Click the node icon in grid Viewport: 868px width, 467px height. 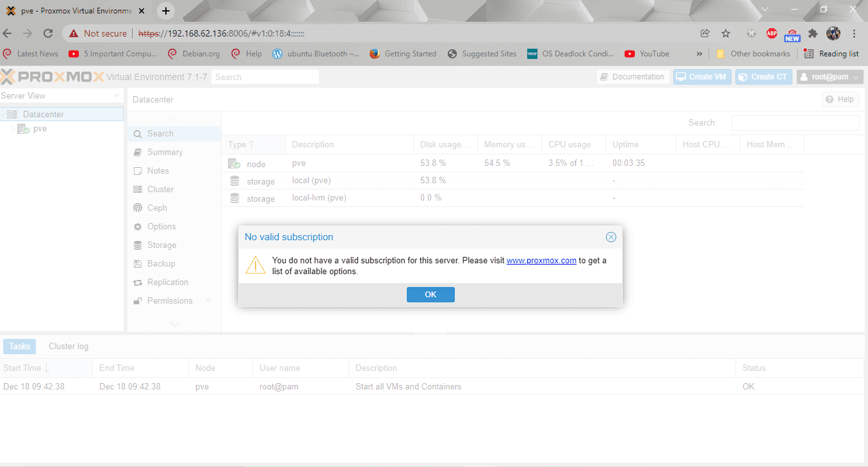[x=234, y=163]
